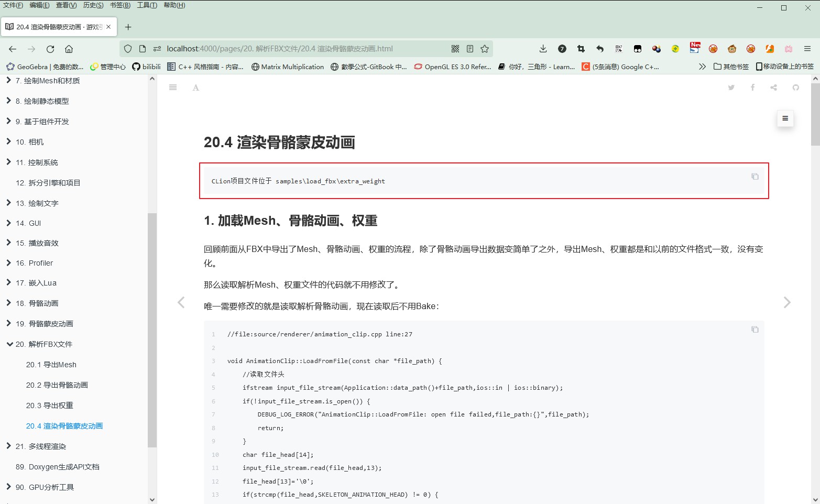Image resolution: width=820 pixels, height=504 pixels.
Task: Open 文件(F) menu
Action: tap(13, 5)
